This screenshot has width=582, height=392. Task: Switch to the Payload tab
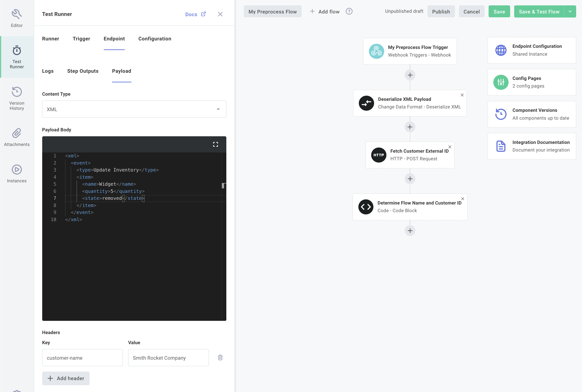122,71
